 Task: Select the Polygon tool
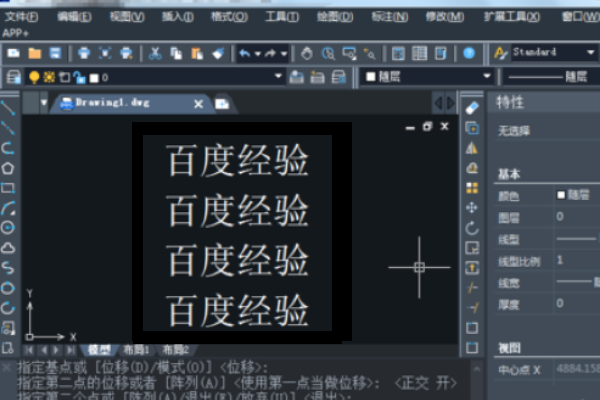(8, 168)
